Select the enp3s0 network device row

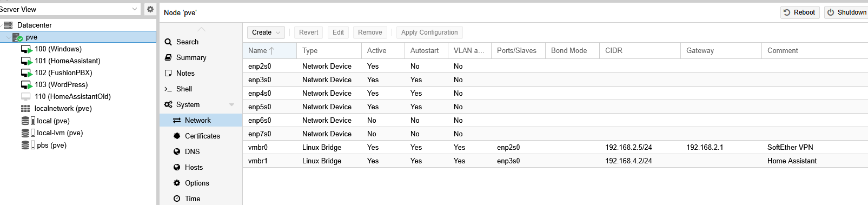[555, 80]
